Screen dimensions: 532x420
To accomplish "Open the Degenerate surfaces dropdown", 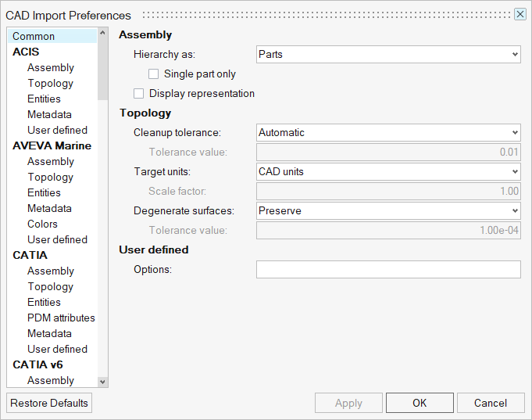I will tap(388, 211).
